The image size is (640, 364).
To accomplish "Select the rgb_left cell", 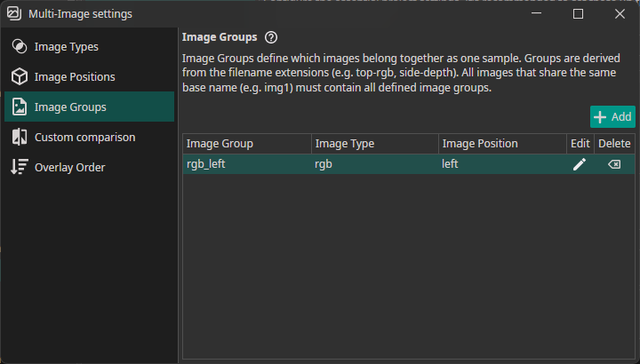I will pos(247,164).
